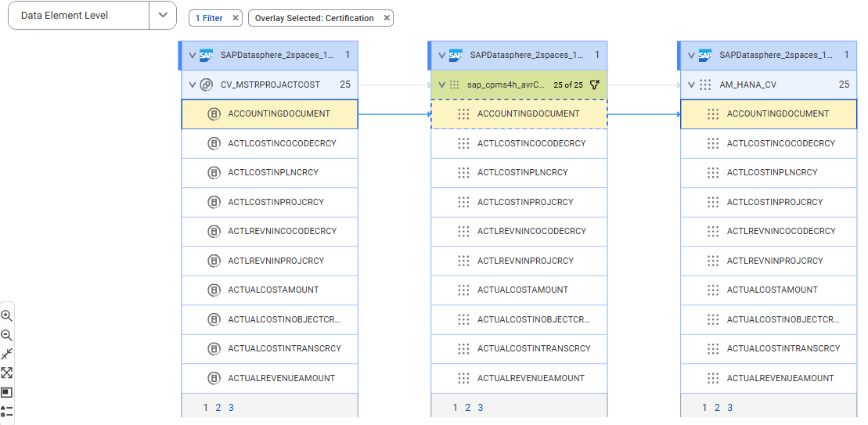Screen dimensions: 868x425
Task: Click the Overlay Selected: Certification chip label
Action: tap(315, 18)
